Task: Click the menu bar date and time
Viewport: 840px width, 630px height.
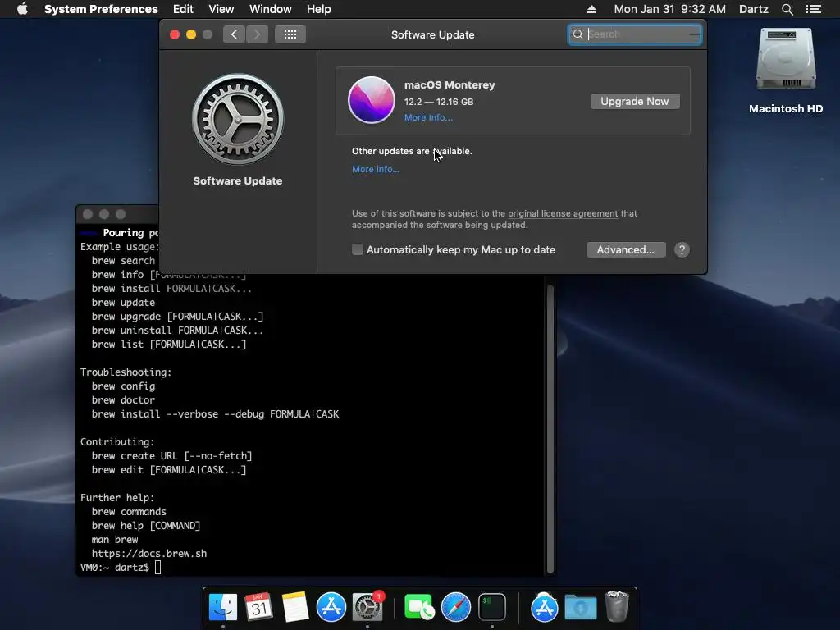Action: pyautogui.click(x=669, y=9)
